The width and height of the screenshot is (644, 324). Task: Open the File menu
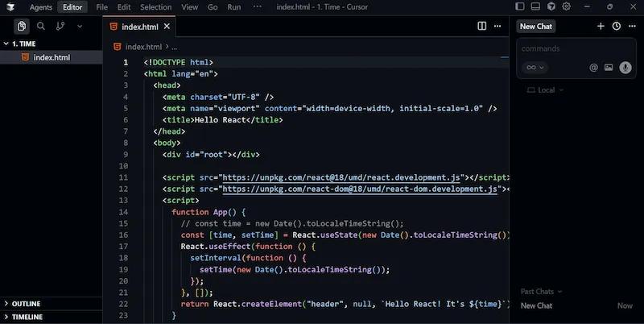(101, 7)
